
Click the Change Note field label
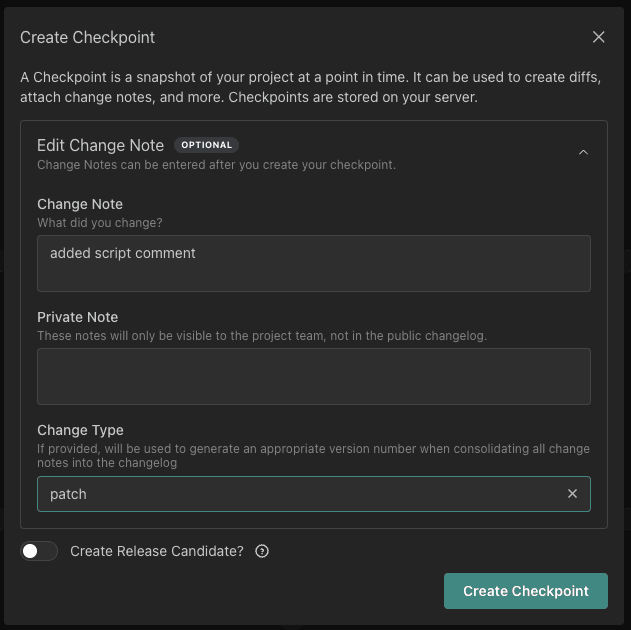coord(80,204)
